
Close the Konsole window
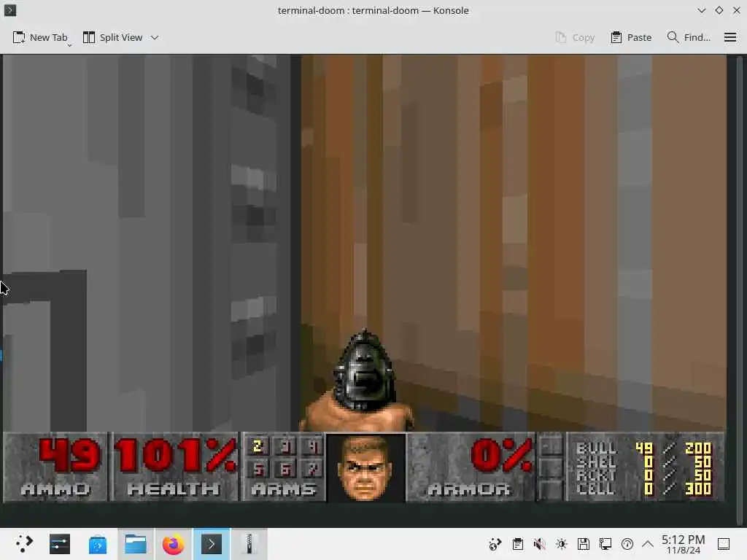(x=737, y=10)
